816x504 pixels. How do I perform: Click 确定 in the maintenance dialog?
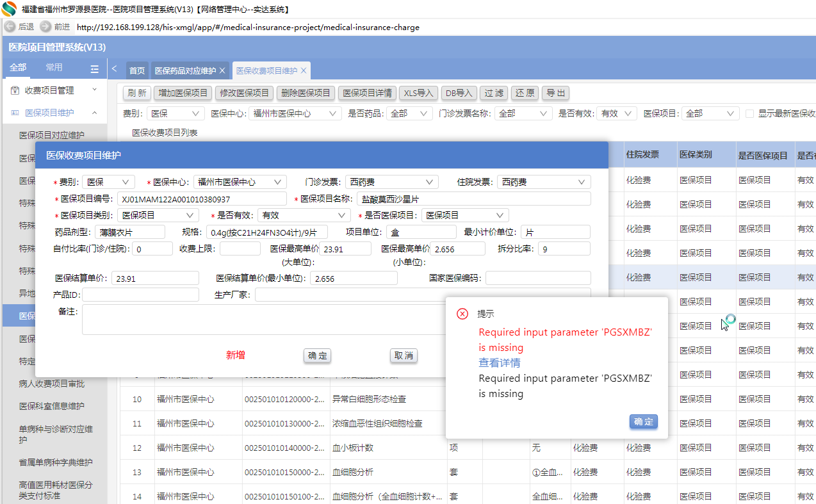pos(317,355)
